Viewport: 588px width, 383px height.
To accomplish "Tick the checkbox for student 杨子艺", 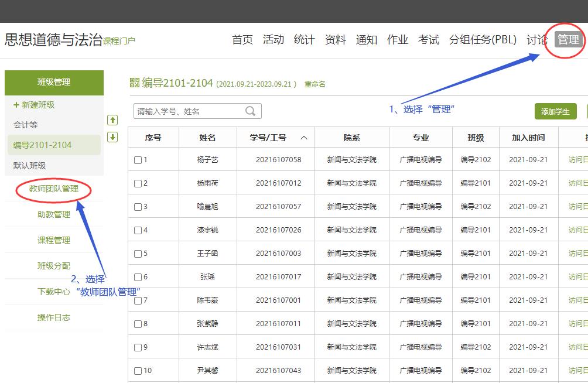I will coord(138,160).
